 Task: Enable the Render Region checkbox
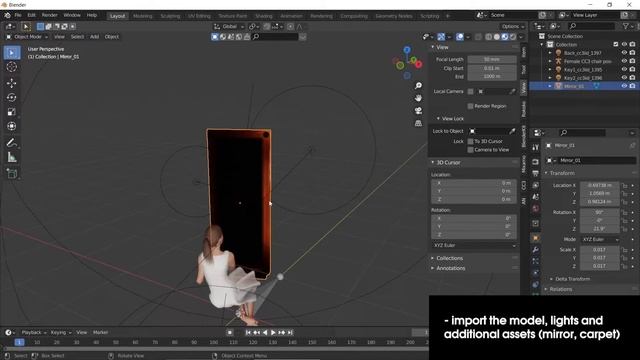471,106
